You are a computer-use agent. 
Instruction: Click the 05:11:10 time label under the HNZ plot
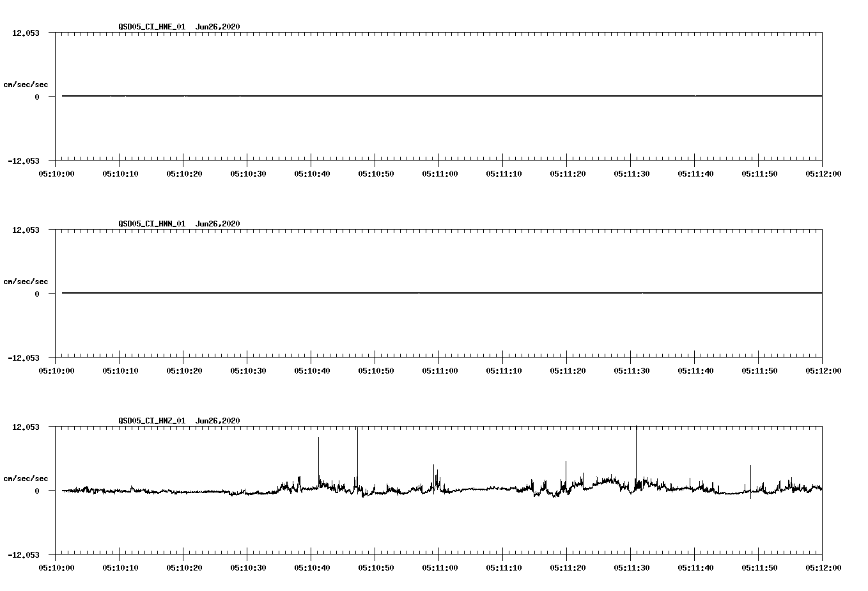click(x=504, y=567)
